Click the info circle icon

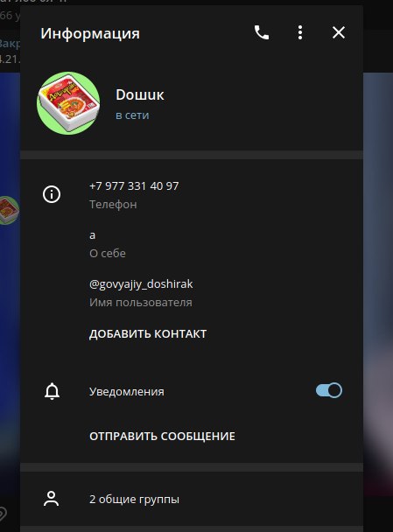point(52,194)
